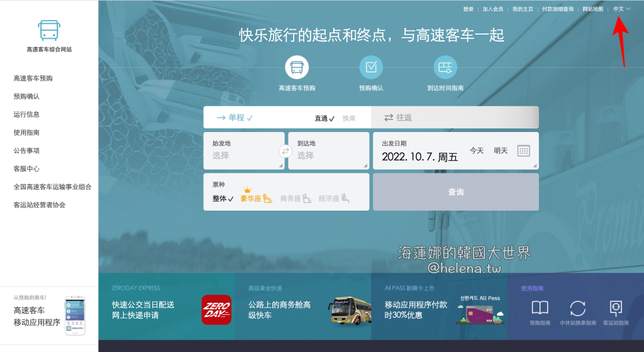The image size is (644, 352).
Task: Open the 到达地 destination selector
Action: click(x=328, y=151)
